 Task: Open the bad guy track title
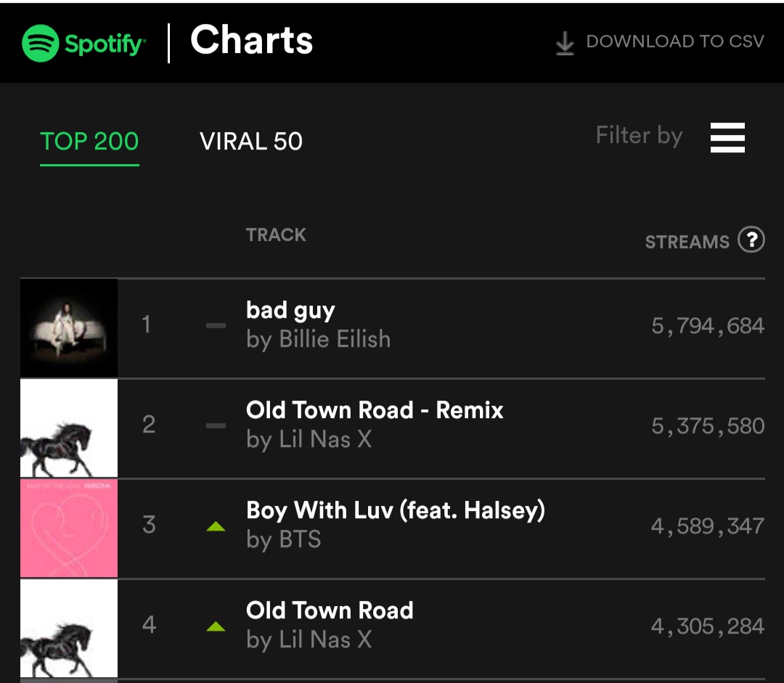click(290, 311)
